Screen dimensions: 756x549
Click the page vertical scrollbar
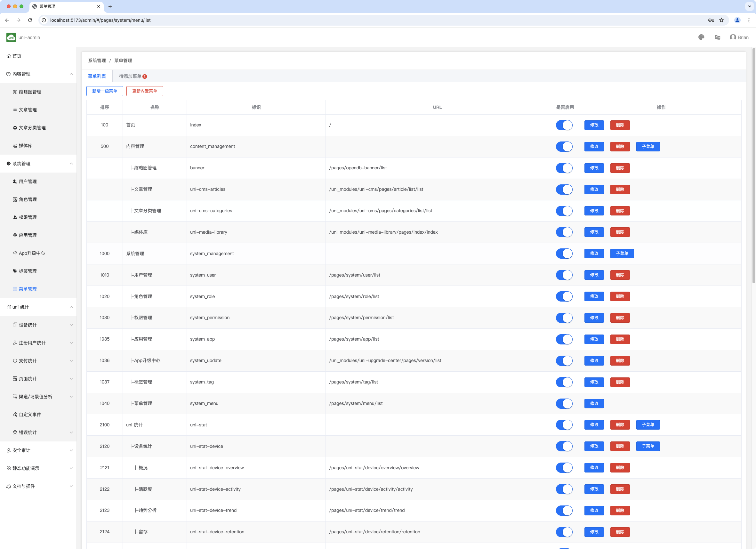[753, 167]
